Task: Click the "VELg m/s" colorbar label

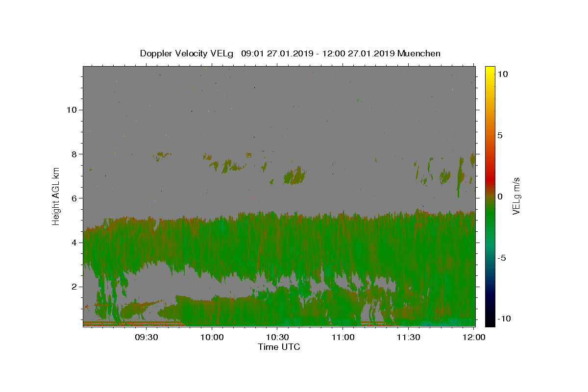Action: (x=516, y=196)
